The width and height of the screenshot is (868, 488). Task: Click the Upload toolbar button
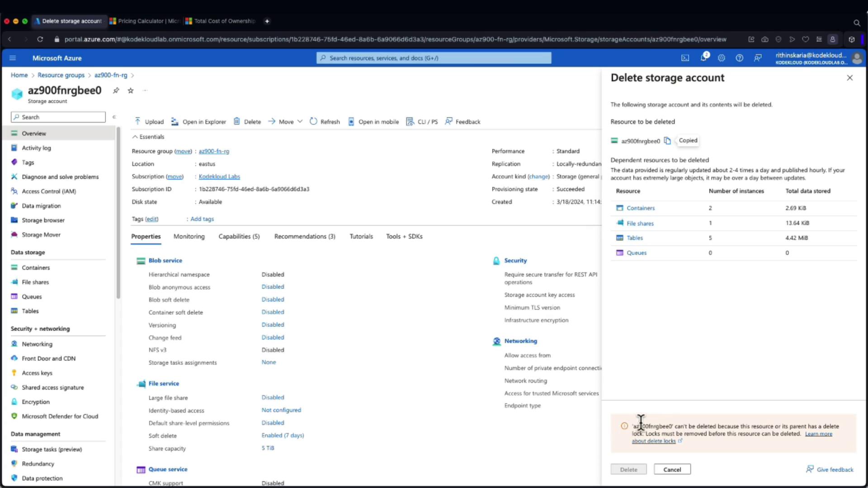(x=149, y=122)
